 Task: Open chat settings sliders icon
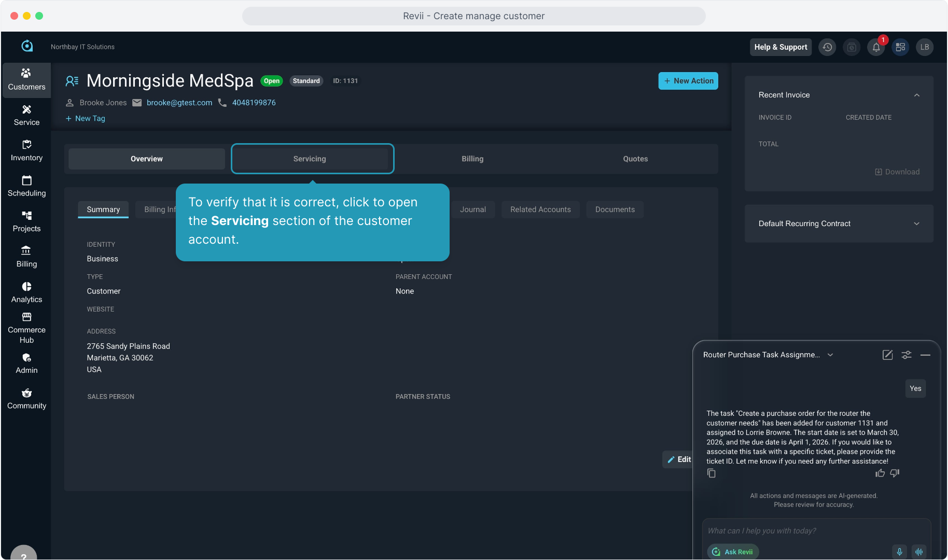pyautogui.click(x=907, y=355)
